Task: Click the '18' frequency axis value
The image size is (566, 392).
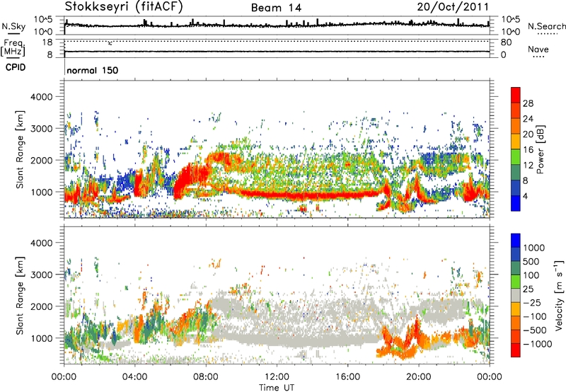Action: pyautogui.click(x=47, y=42)
